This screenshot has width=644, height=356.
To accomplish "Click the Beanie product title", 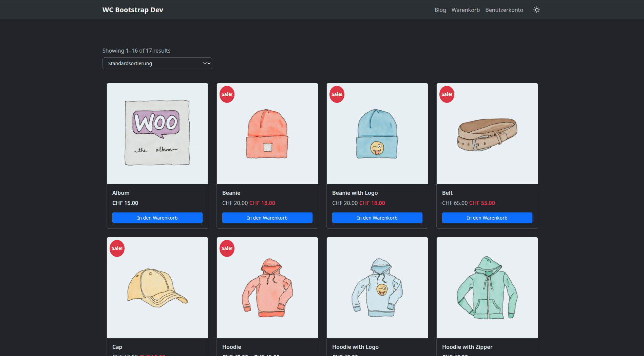I will [231, 193].
